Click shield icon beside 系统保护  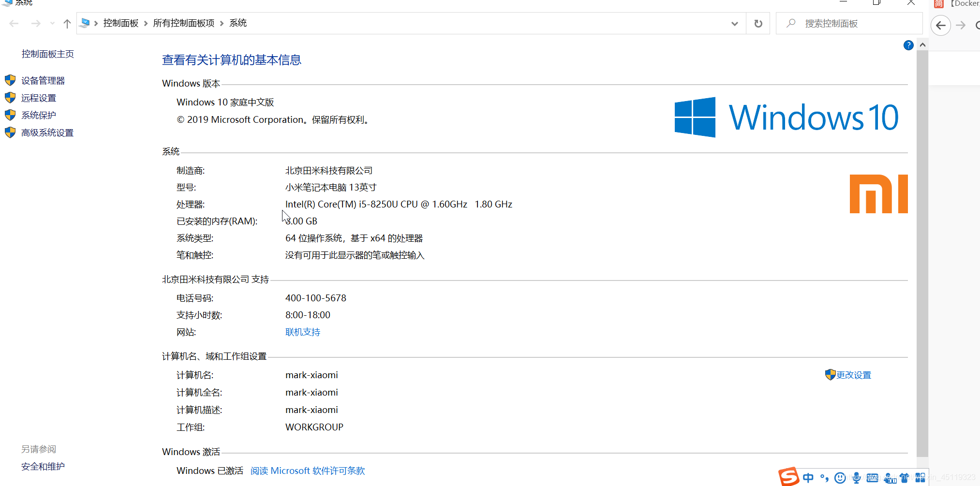10,115
